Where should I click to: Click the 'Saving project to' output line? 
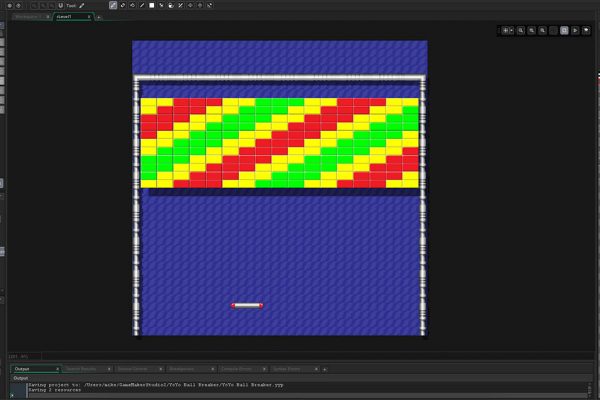point(156,385)
